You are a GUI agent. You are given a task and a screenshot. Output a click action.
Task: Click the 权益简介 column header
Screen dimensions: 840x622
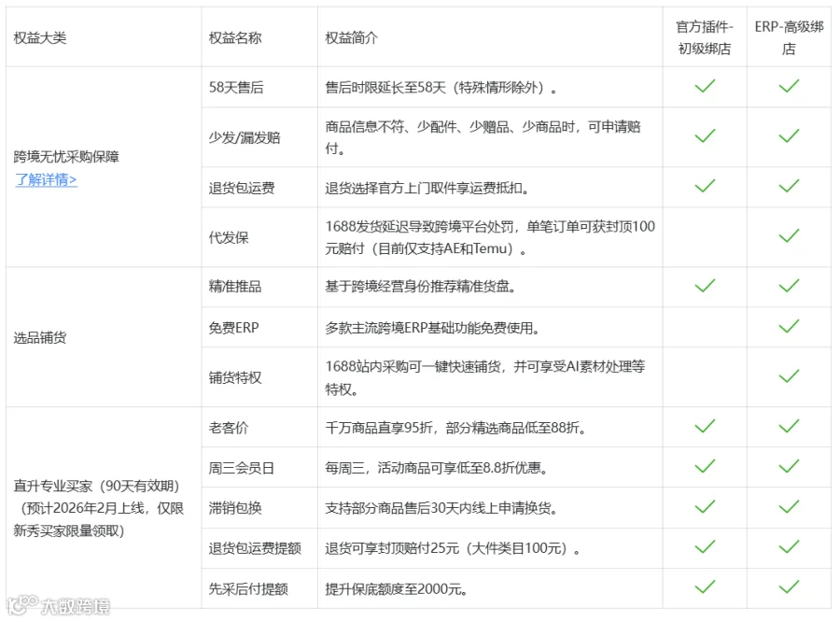(352, 37)
